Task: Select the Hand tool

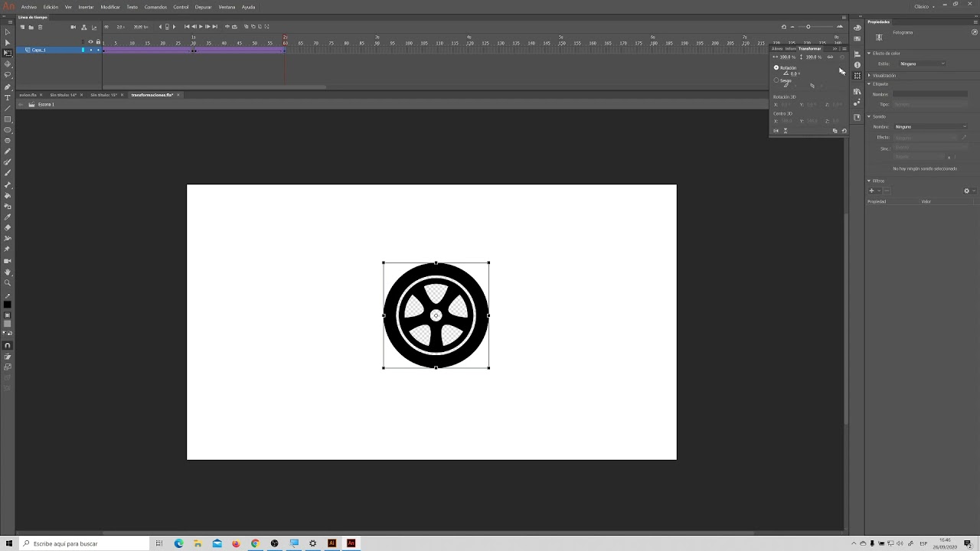Action: (x=8, y=272)
